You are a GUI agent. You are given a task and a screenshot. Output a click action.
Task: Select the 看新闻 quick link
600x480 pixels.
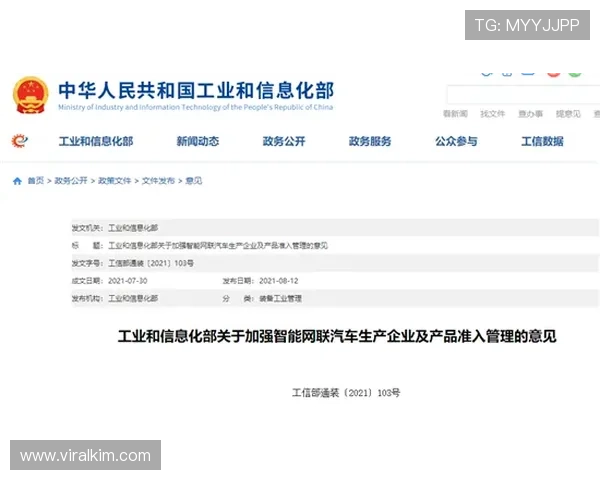click(455, 114)
